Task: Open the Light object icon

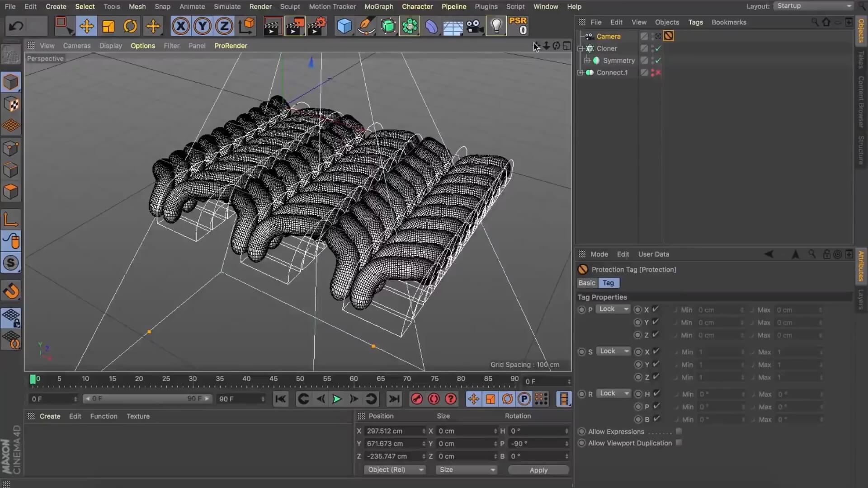Action: (496, 26)
